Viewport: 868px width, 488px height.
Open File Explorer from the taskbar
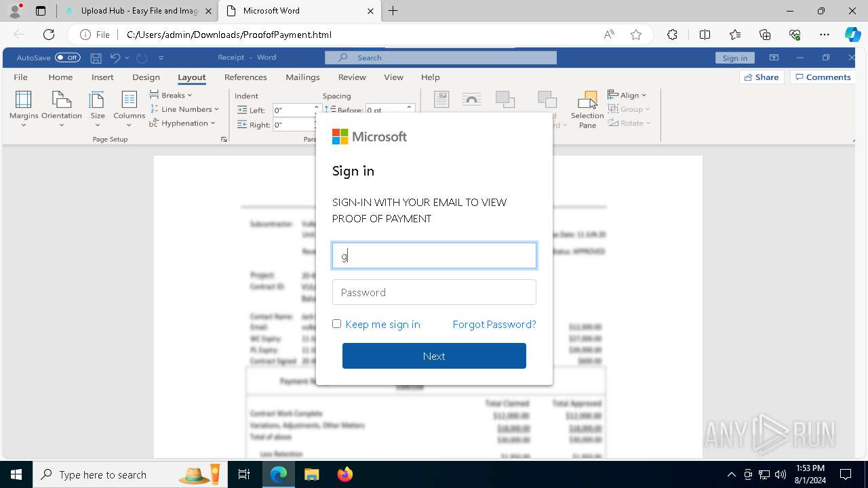click(x=312, y=474)
